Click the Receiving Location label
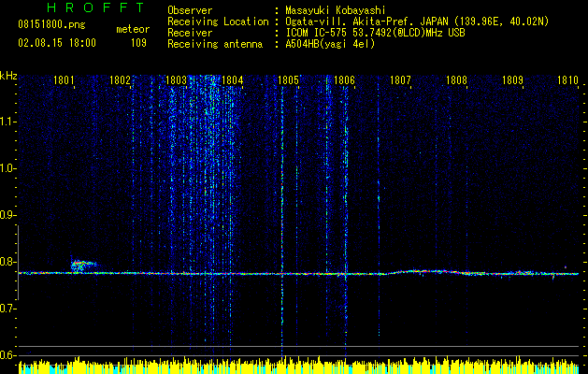This screenshot has width=588, height=374. [218, 22]
